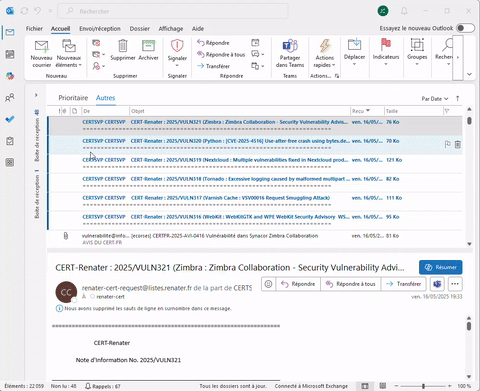480x391 pixels.
Task: Switch to the Prioritaire inbox tab
Action: click(73, 98)
